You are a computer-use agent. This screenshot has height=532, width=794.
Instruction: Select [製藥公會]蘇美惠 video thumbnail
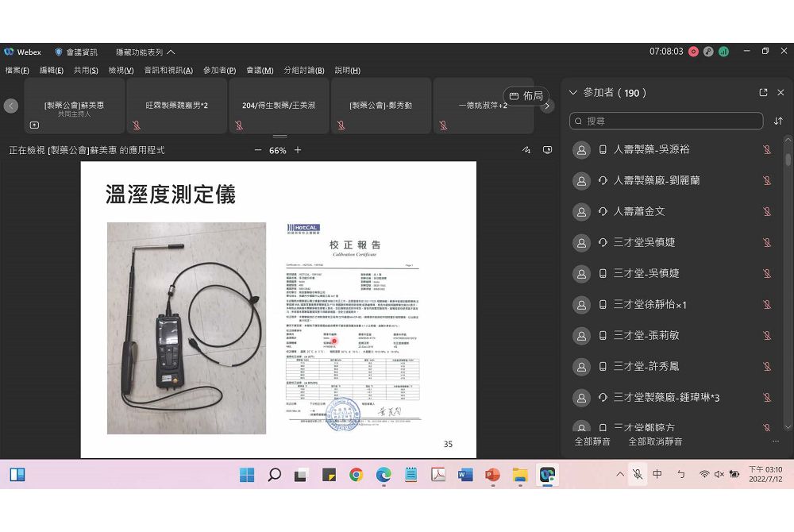(x=74, y=106)
